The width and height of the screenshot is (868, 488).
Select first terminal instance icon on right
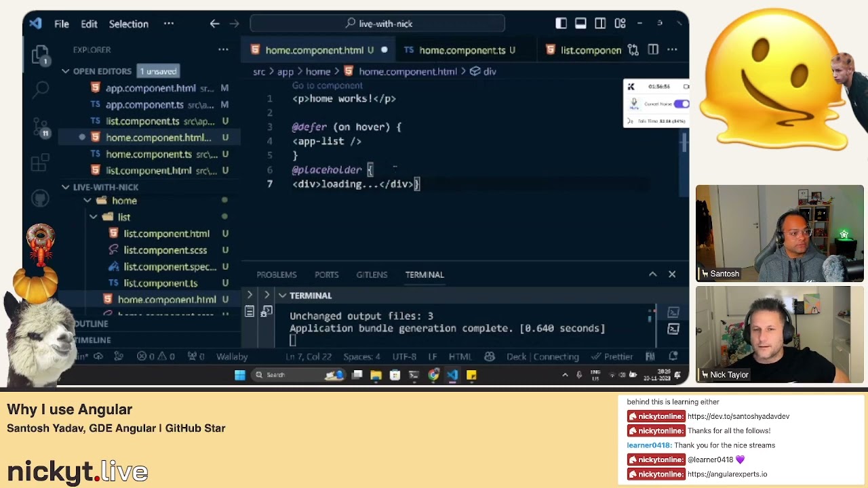(x=673, y=312)
